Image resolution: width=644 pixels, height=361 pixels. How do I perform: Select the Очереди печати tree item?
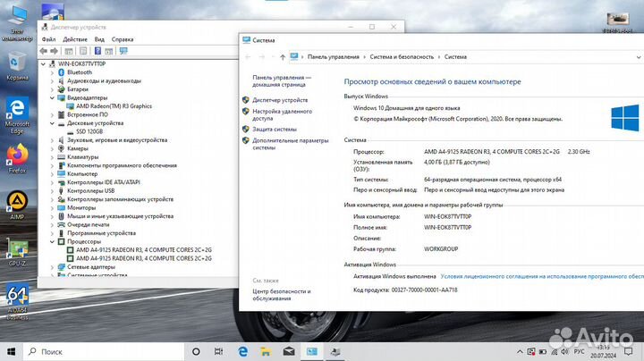89,225
